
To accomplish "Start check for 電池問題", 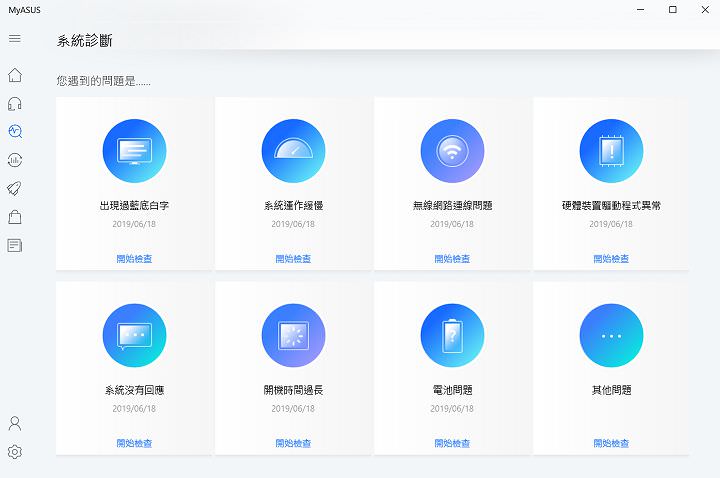I will [x=452, y=443].
